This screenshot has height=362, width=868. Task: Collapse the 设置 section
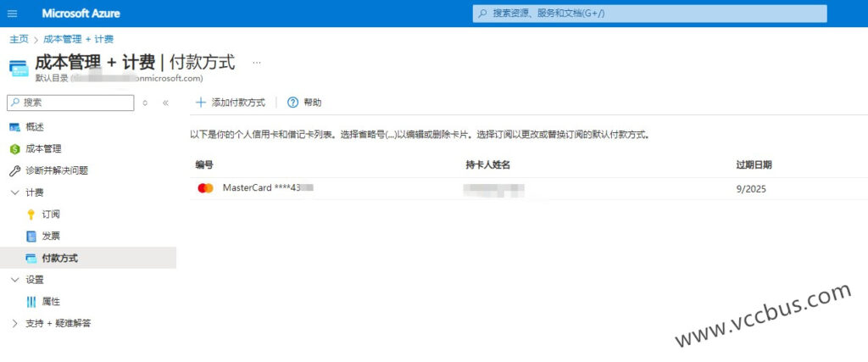point(14,280)
